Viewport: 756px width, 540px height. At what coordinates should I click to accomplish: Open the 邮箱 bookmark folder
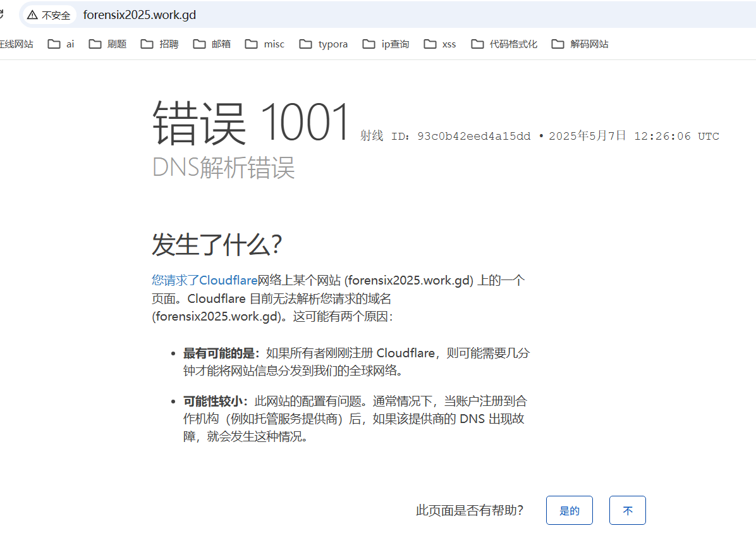click(212, 44)
